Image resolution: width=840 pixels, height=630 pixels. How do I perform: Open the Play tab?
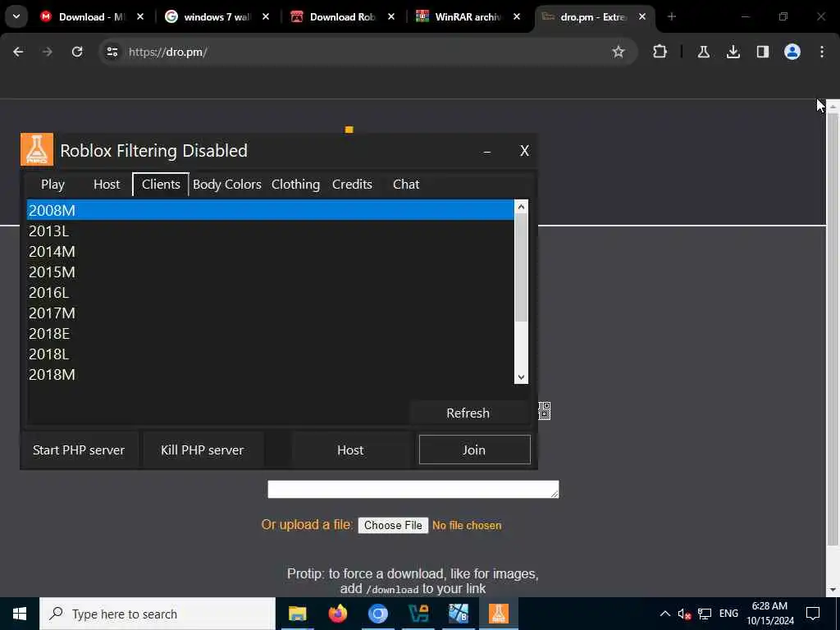52,185
